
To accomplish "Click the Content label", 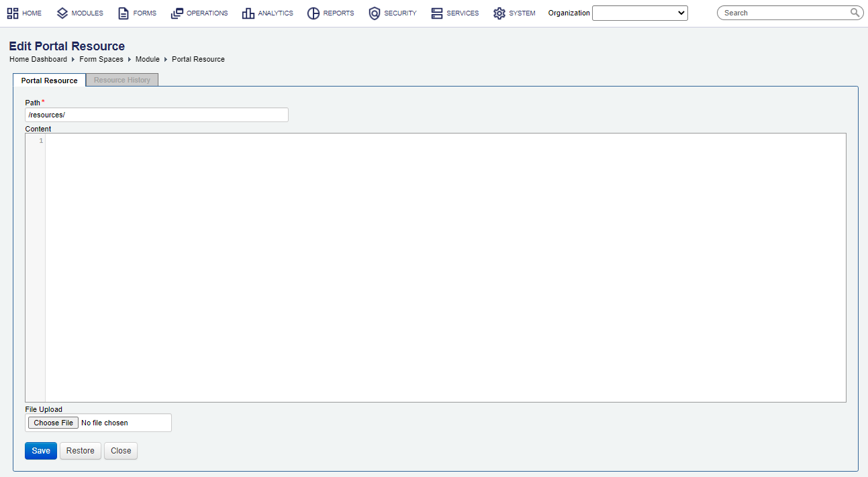I will pos(38,129).
